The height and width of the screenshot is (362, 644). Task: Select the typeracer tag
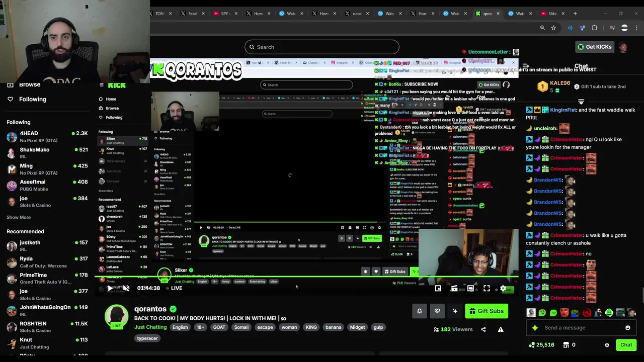(147, 338)
